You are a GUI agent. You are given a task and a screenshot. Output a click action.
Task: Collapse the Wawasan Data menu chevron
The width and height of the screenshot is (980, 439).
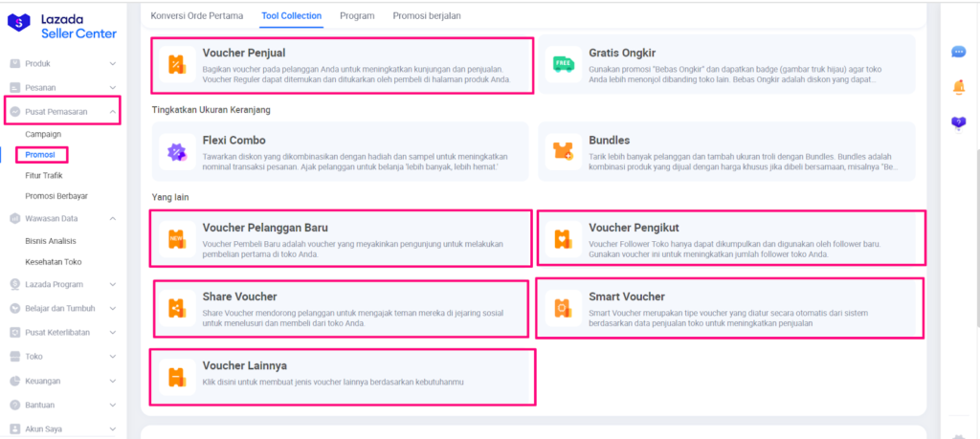tap(113, 219)
